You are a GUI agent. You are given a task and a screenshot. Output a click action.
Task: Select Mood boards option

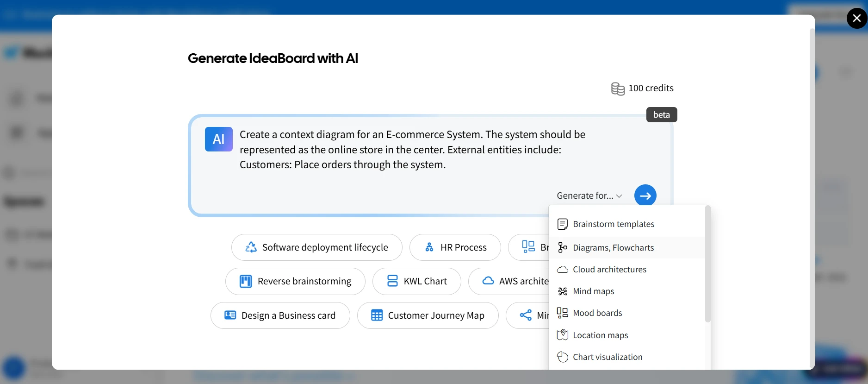pyautogui.click(x=627, y=313)
